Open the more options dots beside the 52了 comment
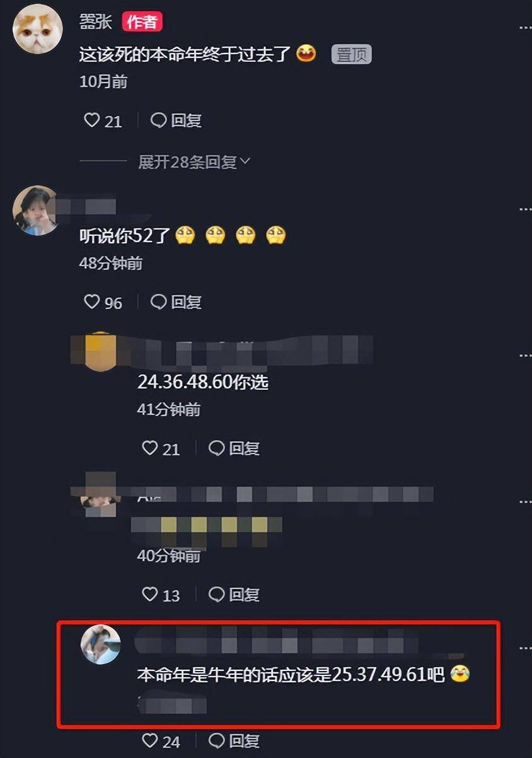Screen dimensions: 532x758 pyautogui.click(x=525, y=209)
